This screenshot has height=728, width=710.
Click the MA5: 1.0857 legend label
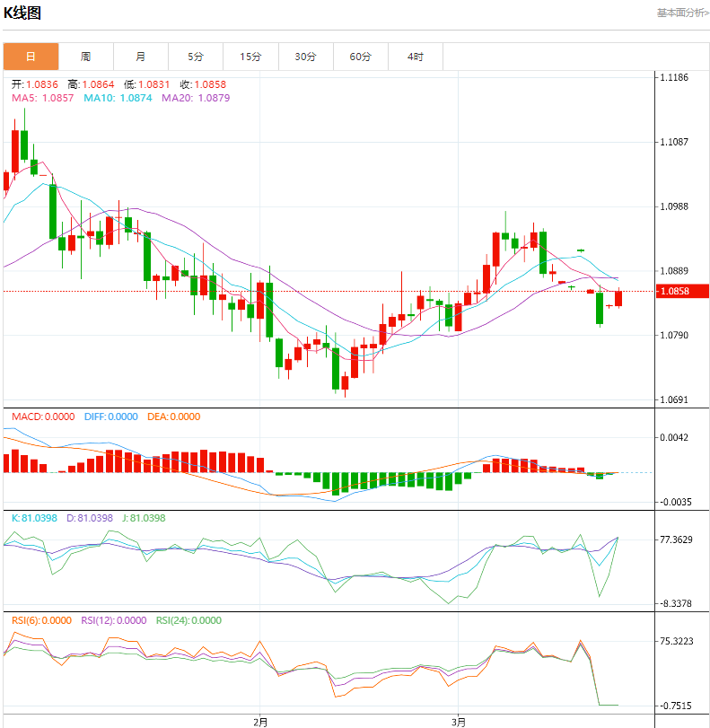42,97
